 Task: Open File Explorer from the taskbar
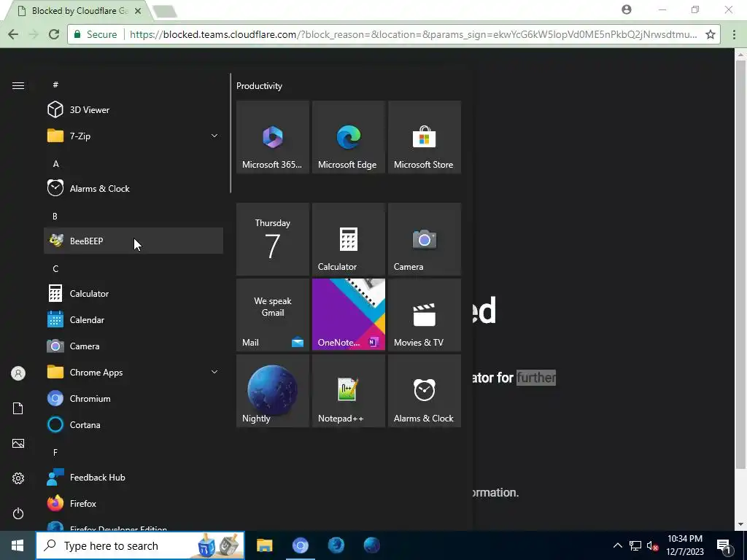[x=264, y=545]
